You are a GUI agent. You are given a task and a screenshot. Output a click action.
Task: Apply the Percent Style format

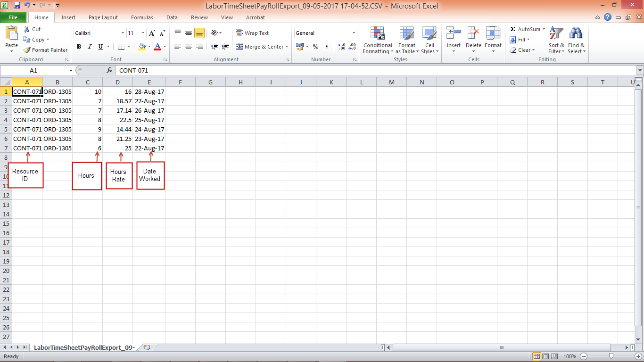click(315, 47)
